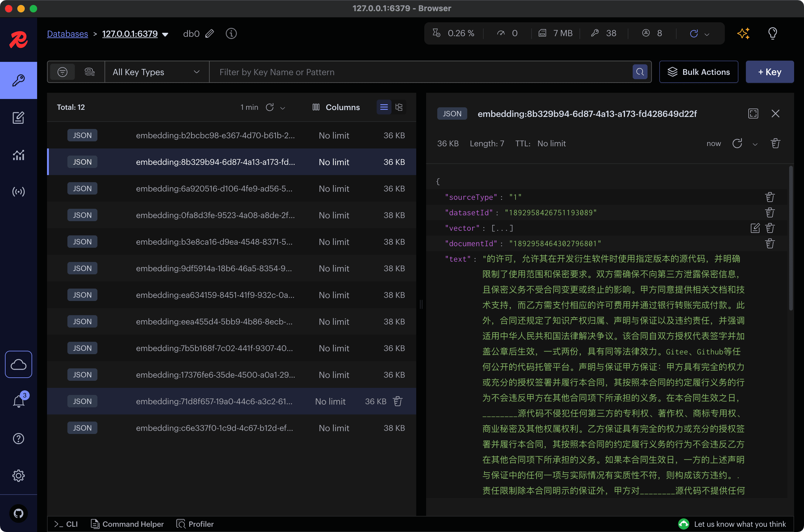Select key embedding:7b5b168f-7c02-441f-9307-40...

tap(232, 348)
